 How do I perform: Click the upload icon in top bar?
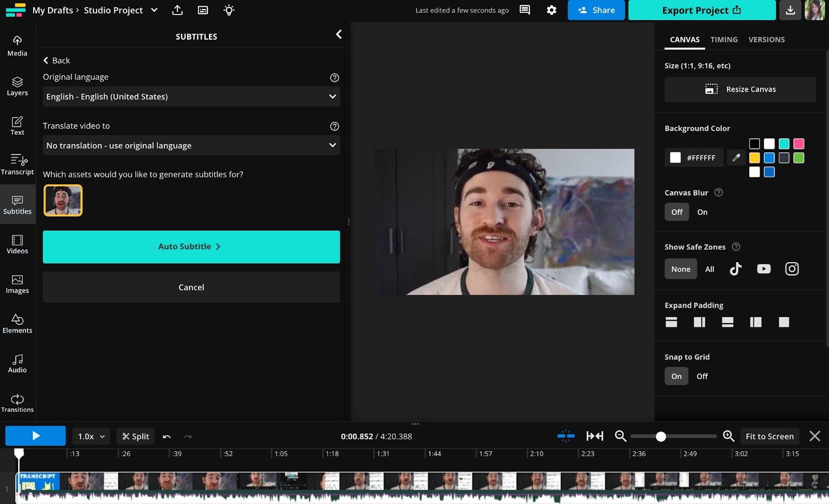177,10
